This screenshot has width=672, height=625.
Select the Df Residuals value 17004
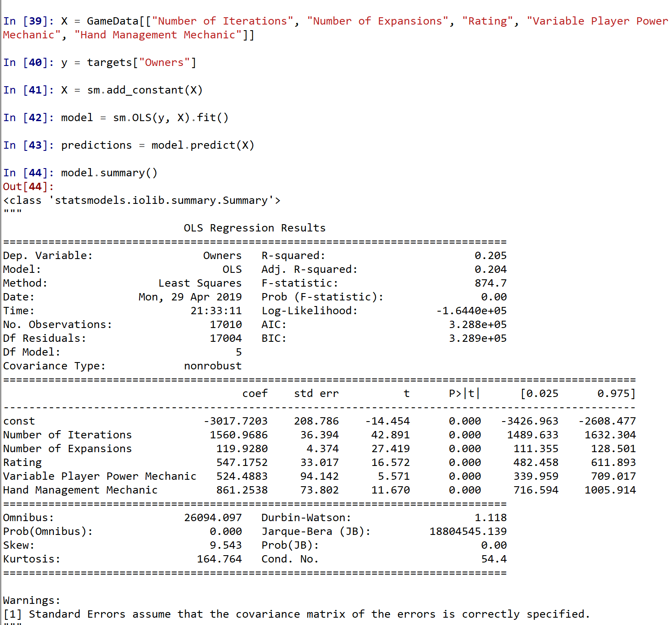click(x=226, y=338)
